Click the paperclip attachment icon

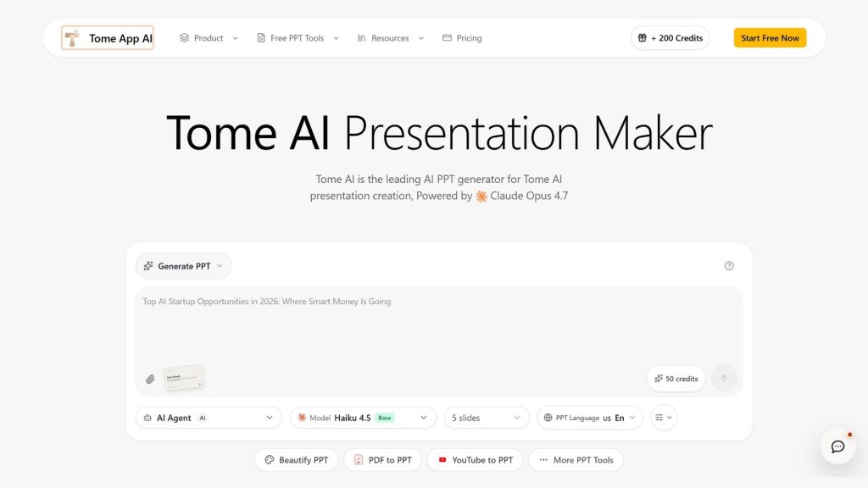tap(150, 379)
